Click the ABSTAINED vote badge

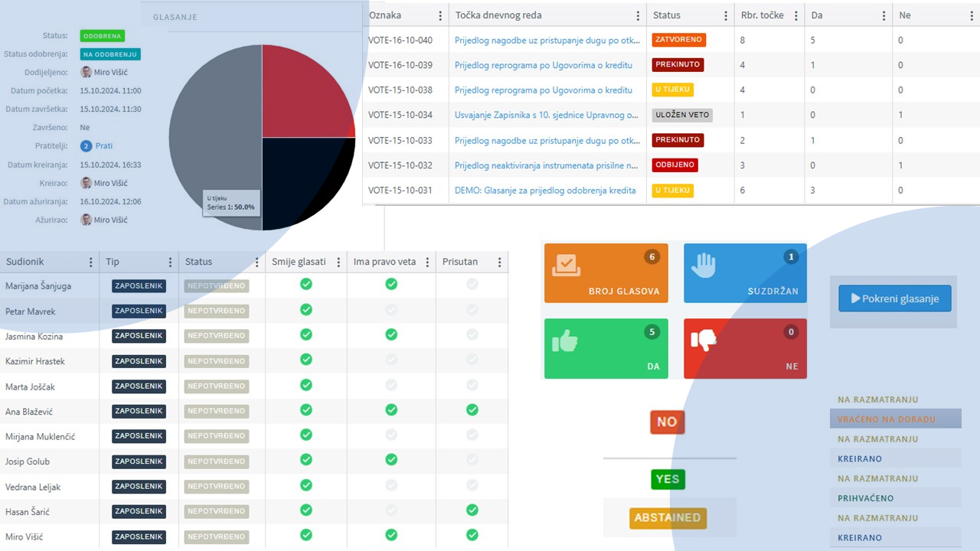pos(668,517)
